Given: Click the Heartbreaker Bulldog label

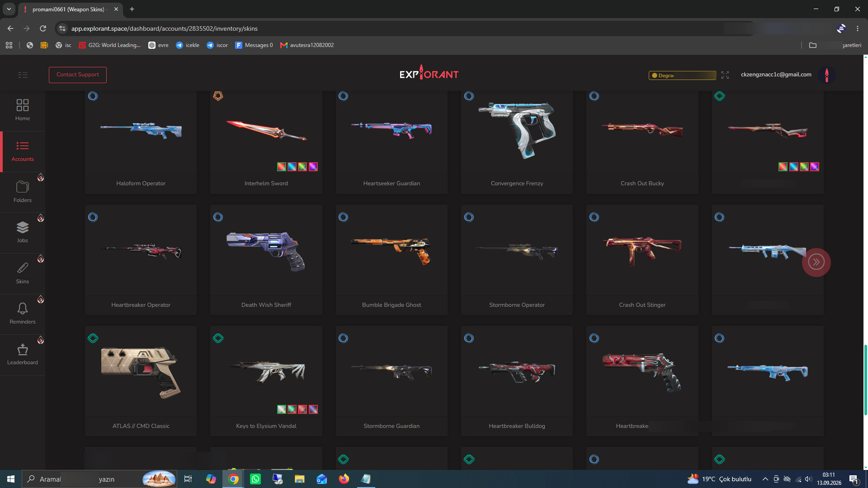Looking at the screenshot, I should pyautogui.click(x=517, y=426).
